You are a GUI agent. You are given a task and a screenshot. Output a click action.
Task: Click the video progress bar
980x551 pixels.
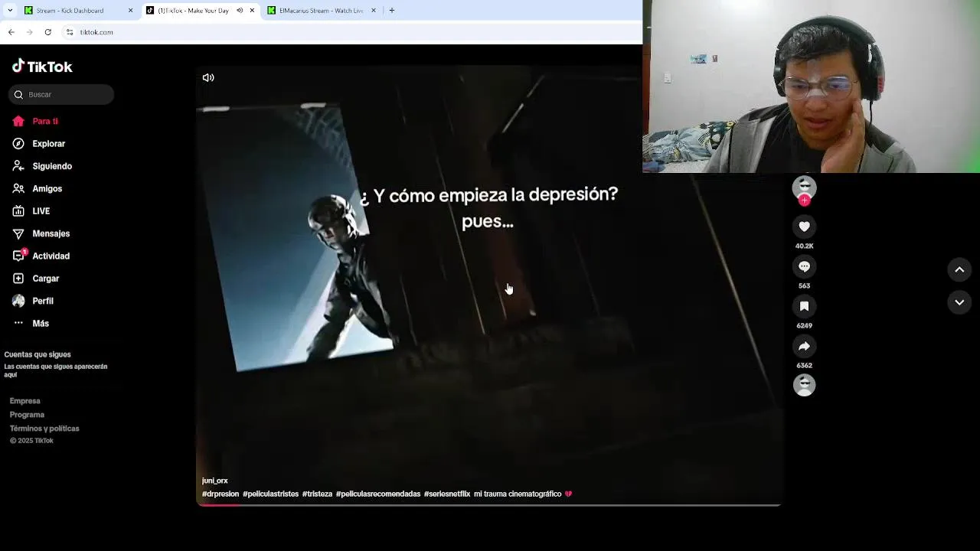pyautogui.click(x=489, y=505)
